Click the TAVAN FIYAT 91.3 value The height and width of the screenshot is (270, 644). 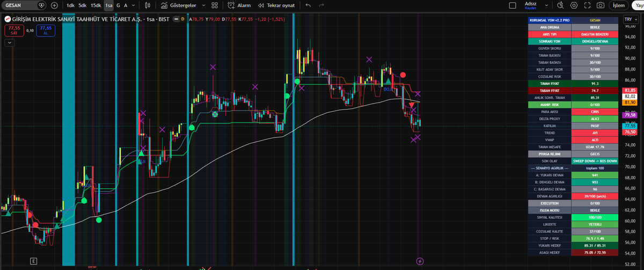pos(595,83)
